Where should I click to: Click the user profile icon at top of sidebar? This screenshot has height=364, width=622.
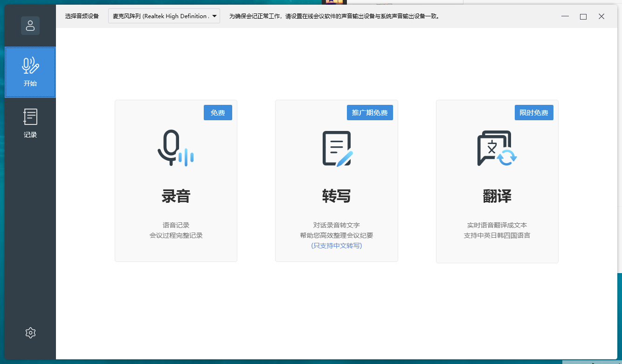(x=30, y=26)
